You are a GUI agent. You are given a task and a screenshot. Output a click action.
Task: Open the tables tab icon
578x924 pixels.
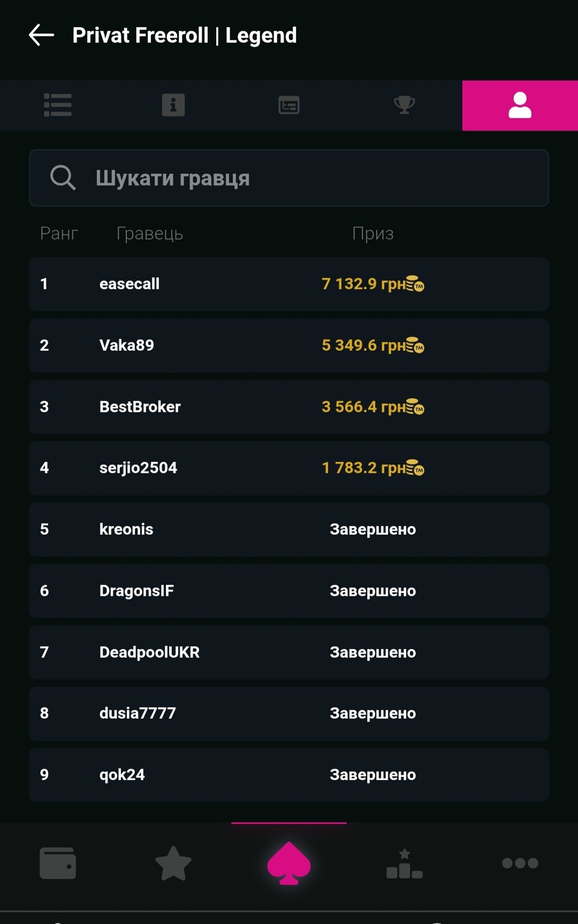coord(289,105)
